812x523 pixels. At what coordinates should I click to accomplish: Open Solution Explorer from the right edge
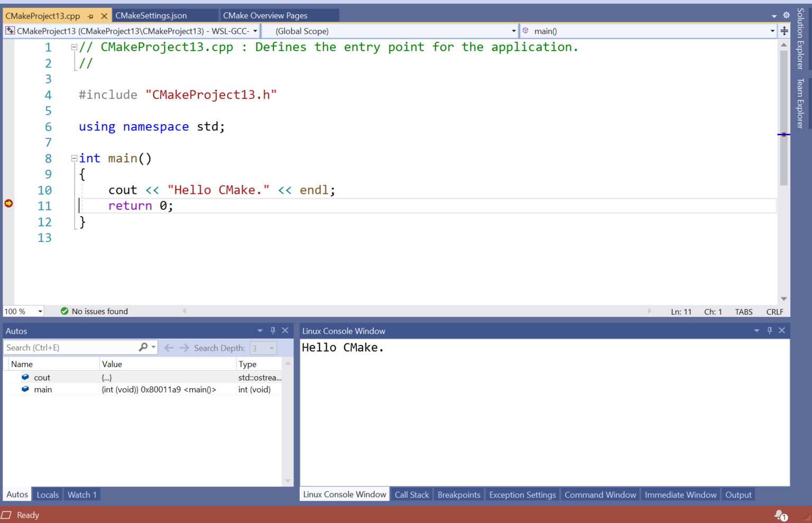point(801,40)
